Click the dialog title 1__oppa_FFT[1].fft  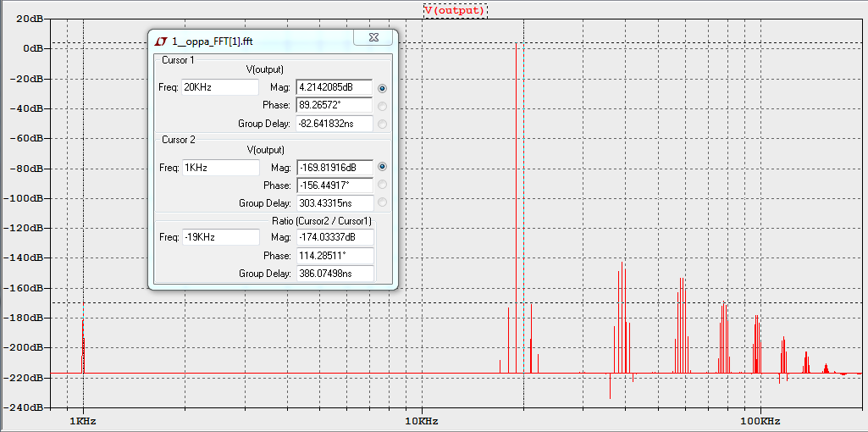click(x=213, y=42)
